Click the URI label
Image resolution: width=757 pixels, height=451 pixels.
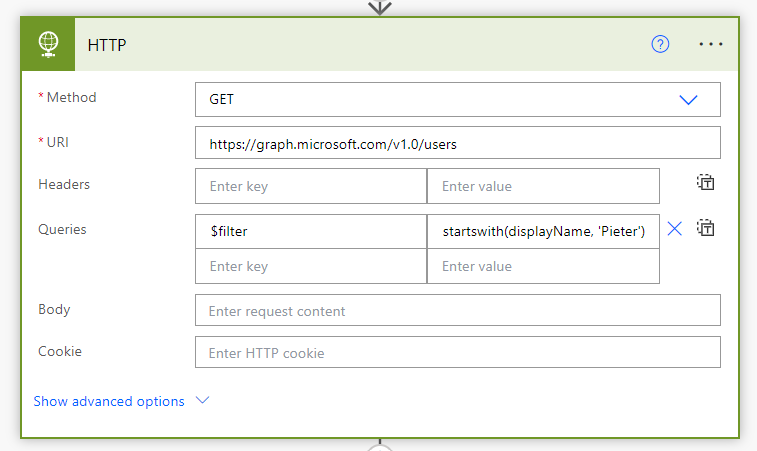point(57,142)
